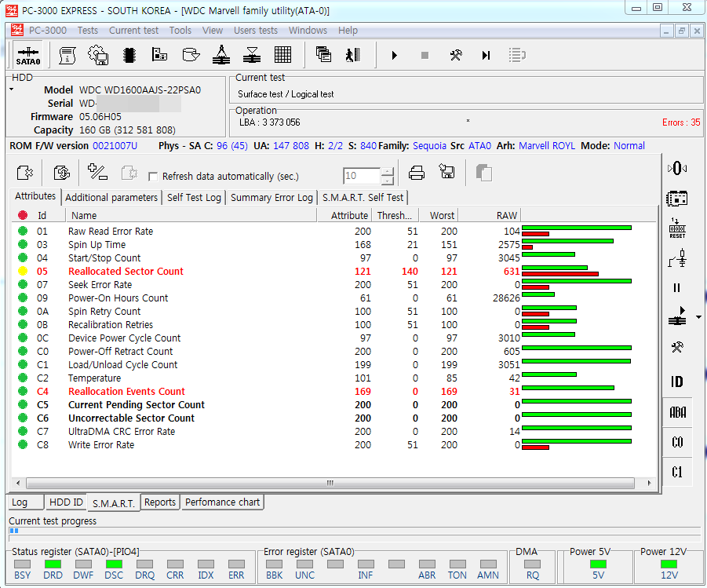Image resolution: width=707 pixels, height=588 pixels.
Task: Open the View menu
Action: [213, 31]
